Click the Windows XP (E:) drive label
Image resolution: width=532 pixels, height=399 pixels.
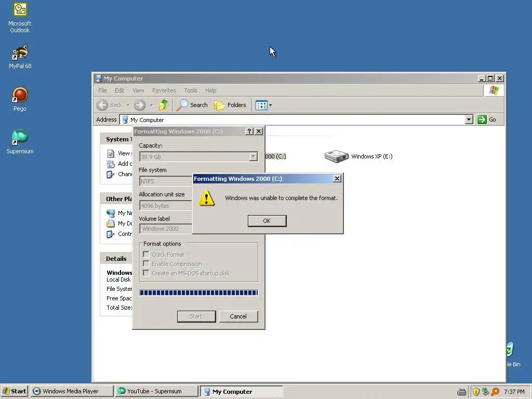(x=372, y=156)
